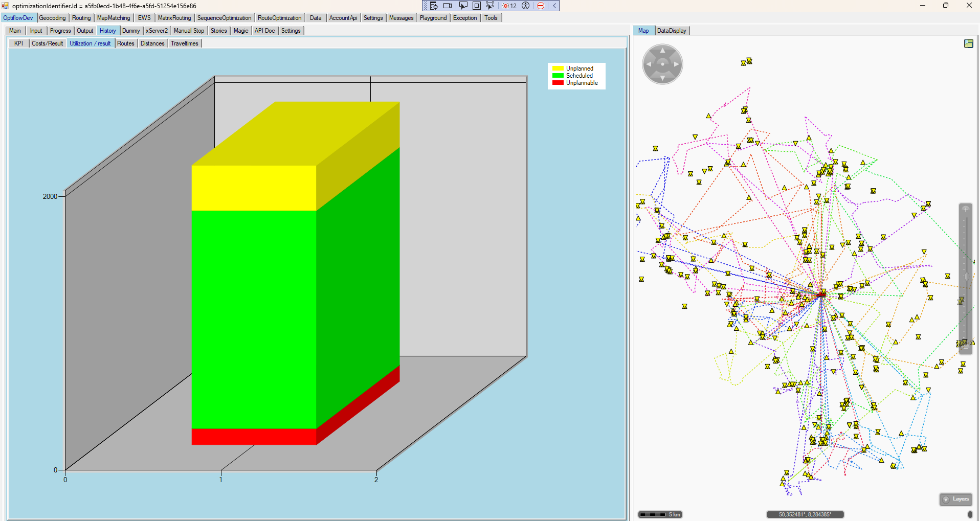Enable the select element pointer tool
This screenshot has height=521, width=980.
pyautogui.click(x=463, y=6)
